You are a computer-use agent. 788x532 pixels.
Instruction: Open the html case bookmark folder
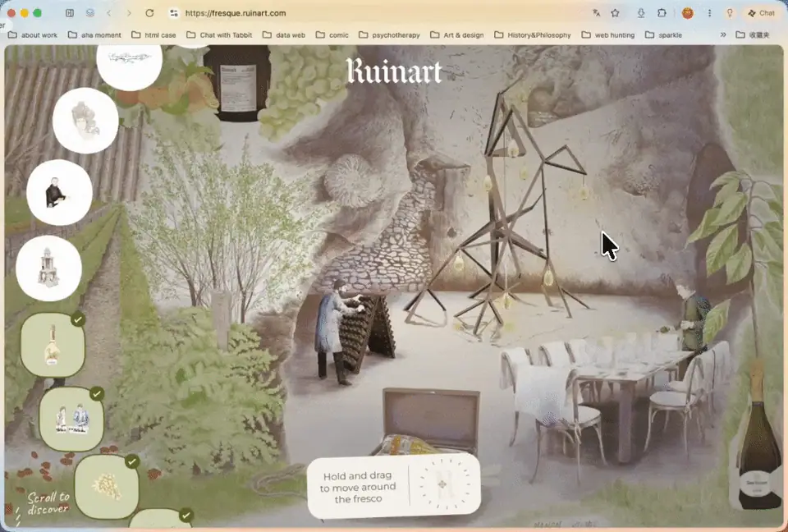(x=153, y=34)
